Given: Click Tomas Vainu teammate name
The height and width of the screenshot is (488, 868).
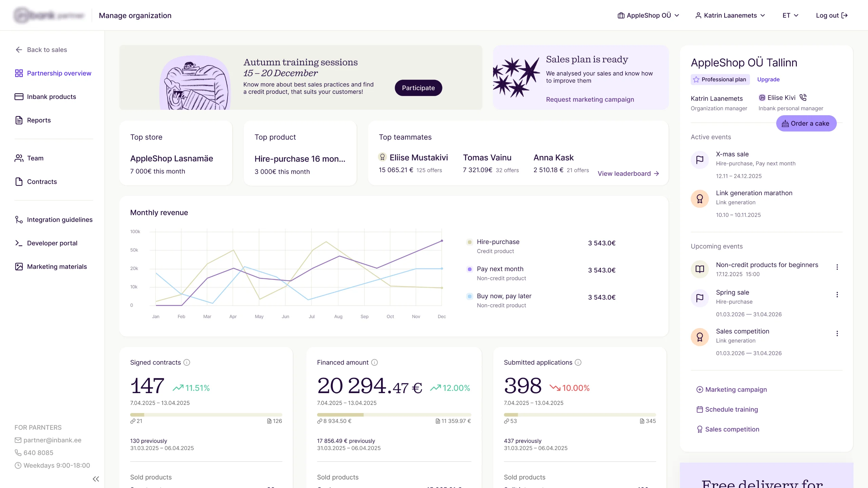Looking at the screenshot, I should coord(487,158).
